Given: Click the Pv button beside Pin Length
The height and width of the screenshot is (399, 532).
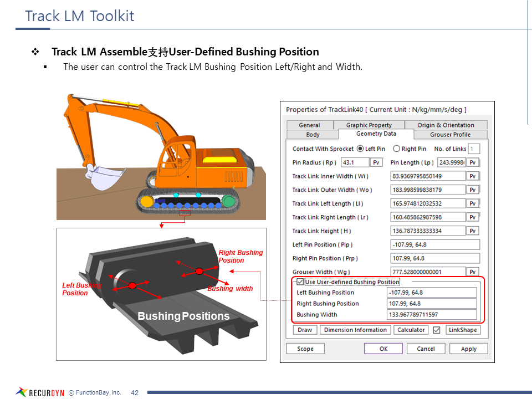Looking at the screenshot, I should (x=473, y=162).
